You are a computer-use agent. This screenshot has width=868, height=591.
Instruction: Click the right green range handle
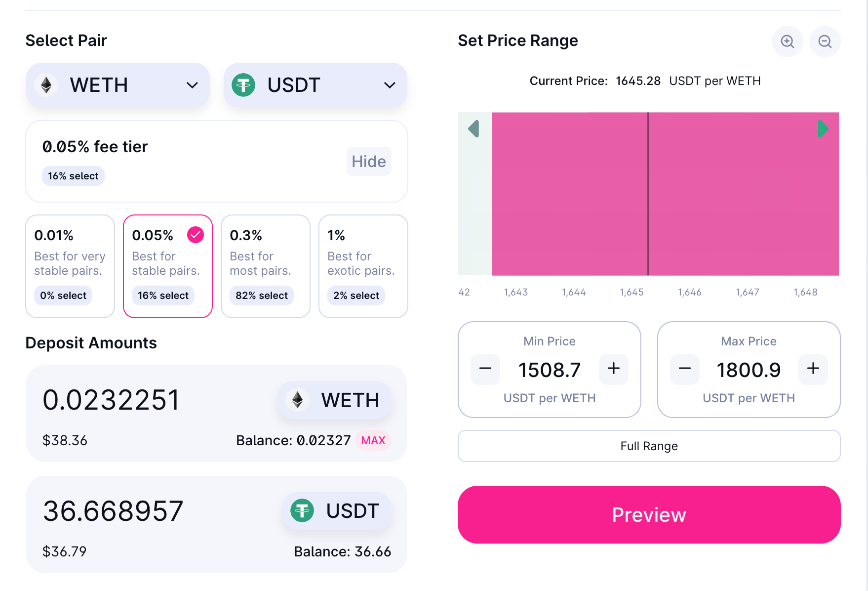click(x=823, y=129)
